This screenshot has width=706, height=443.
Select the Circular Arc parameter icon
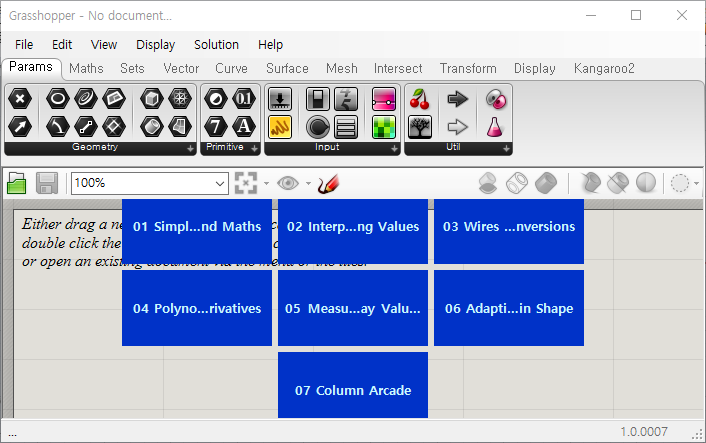58,127
